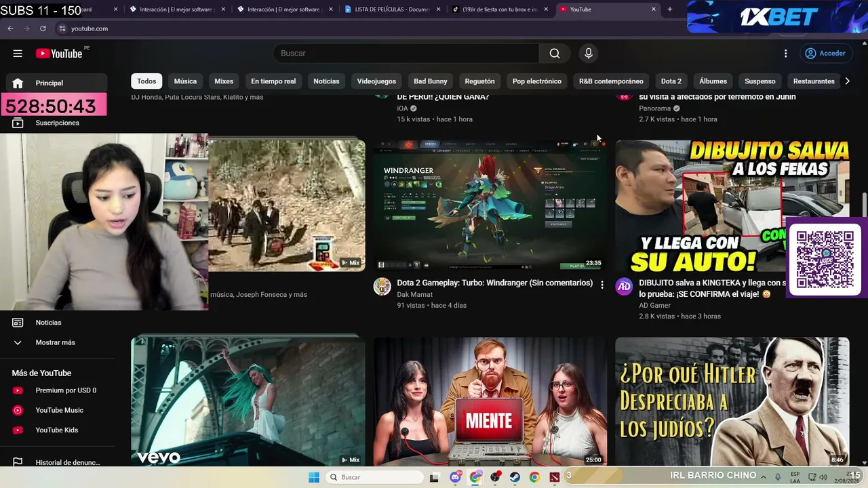Filter by Pop electrónico chip

(x=537, y=81)
